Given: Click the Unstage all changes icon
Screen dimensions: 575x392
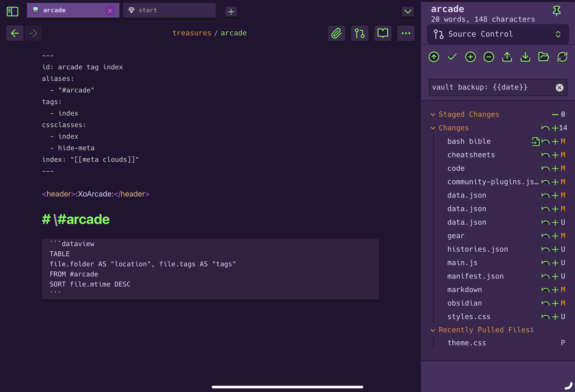Looking at the screenshot, I should click(489, 57).
